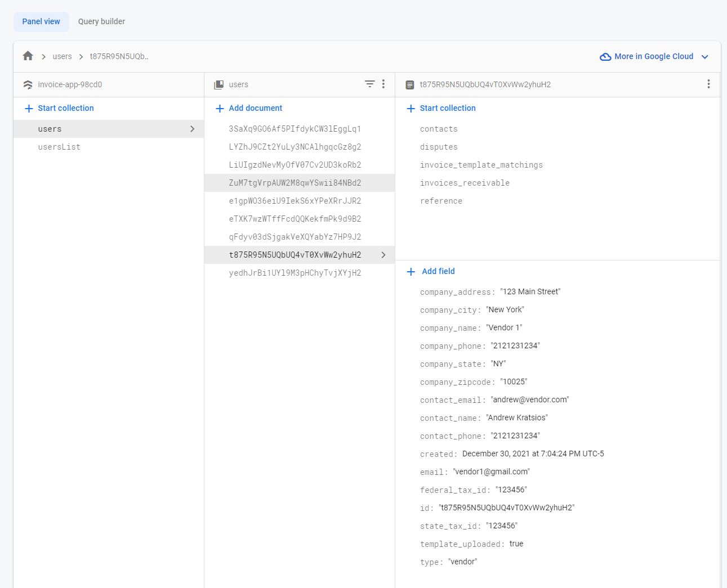Start a collection in the root panel

pyautogui.click(x=60, y=108)
